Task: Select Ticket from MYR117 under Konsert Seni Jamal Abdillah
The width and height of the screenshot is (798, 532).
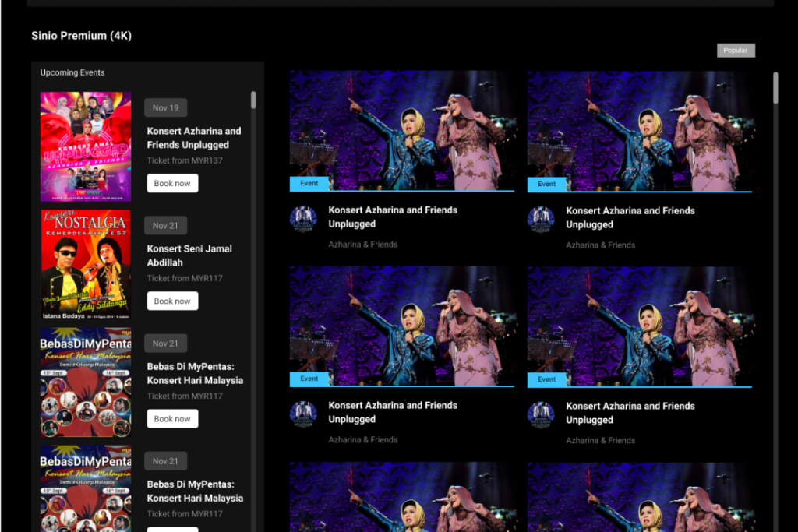Action: (x=185, y=278)
